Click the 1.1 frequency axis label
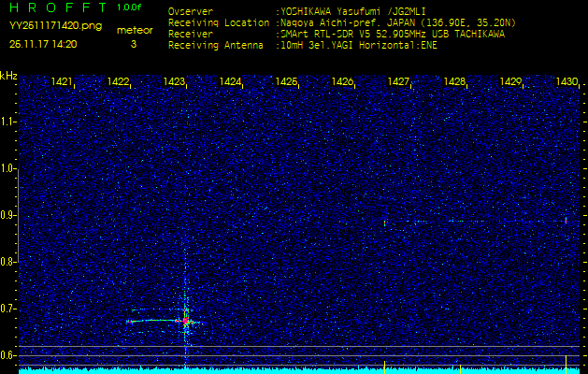 pos(8,122)
